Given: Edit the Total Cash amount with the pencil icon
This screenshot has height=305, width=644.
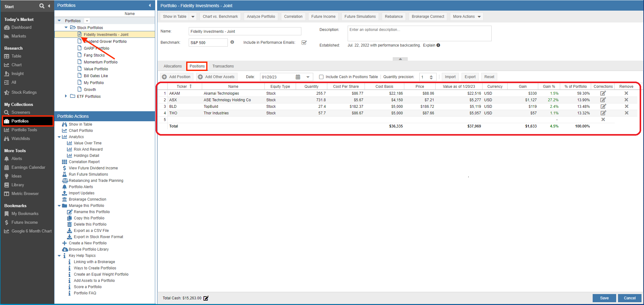Looking at the screenshot, I should [206, 298].
